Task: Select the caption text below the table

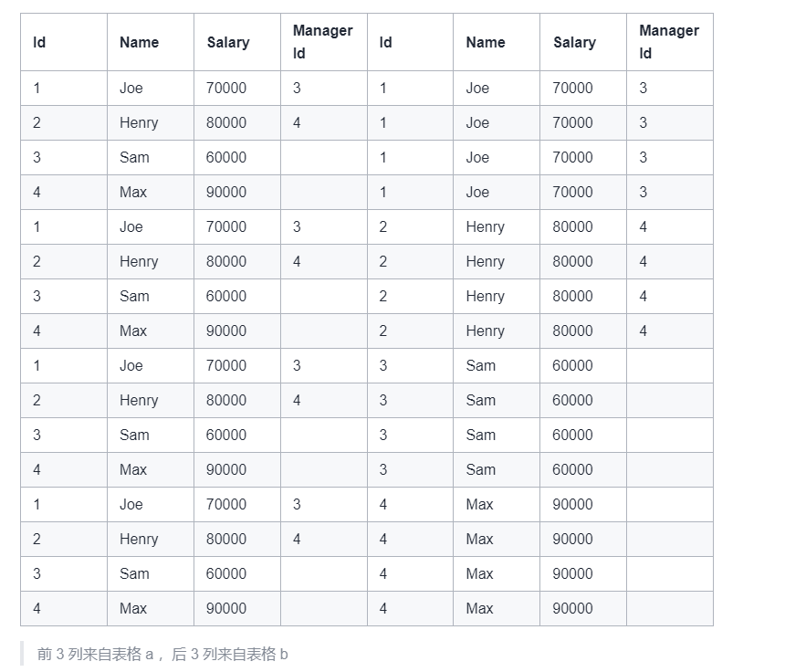Action: (162, 654)
